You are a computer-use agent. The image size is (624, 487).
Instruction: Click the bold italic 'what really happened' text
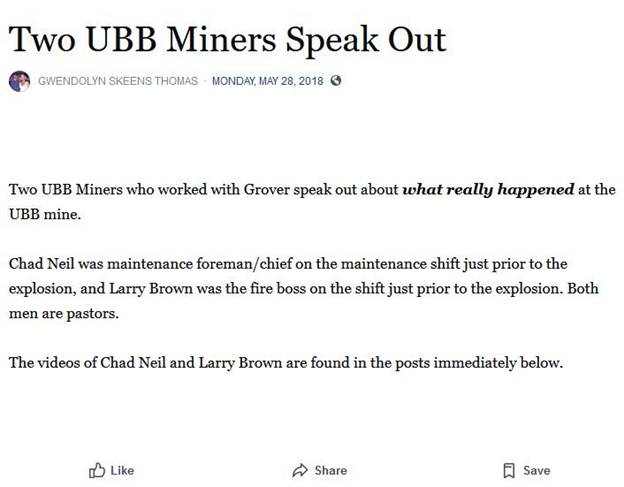488,189
